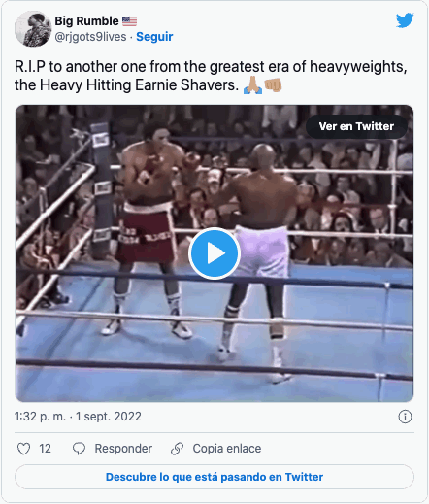Image resolution: width=429 pixels, height=504 pixels.
Task: Click Descubre lo que está pasando en Twitter
Action: pyautogui.click(x=214, y=477)
